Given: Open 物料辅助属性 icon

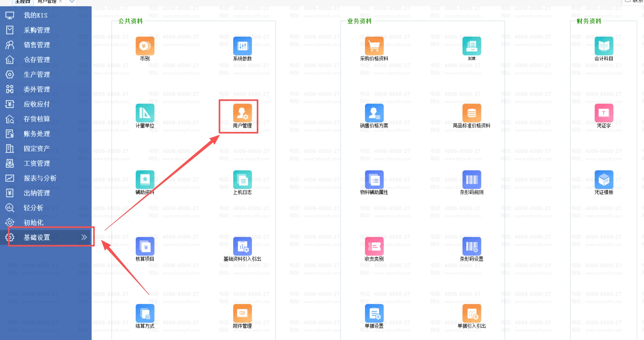Looking at the screenshot, I should pyautogui.click(x=374, y=180).
